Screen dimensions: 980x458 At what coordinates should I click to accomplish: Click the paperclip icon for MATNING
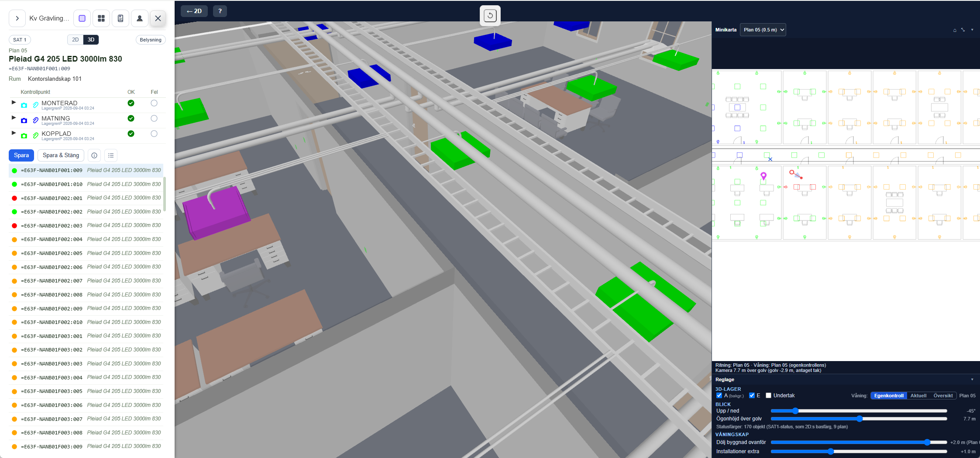[x=36, y=121]
